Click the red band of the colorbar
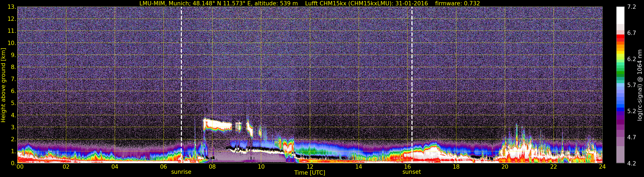Viewport: 644px width, 177px height. tap(620, 37)
